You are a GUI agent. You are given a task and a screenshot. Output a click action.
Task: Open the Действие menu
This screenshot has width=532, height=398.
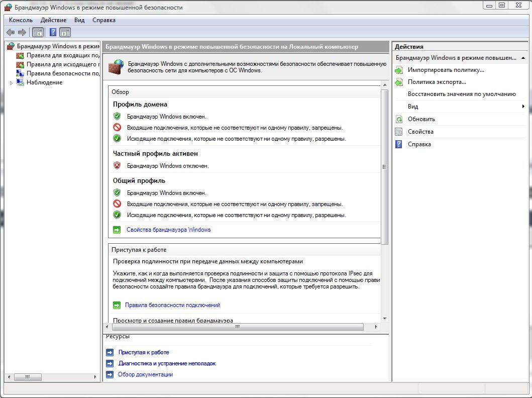pos(53,20)
